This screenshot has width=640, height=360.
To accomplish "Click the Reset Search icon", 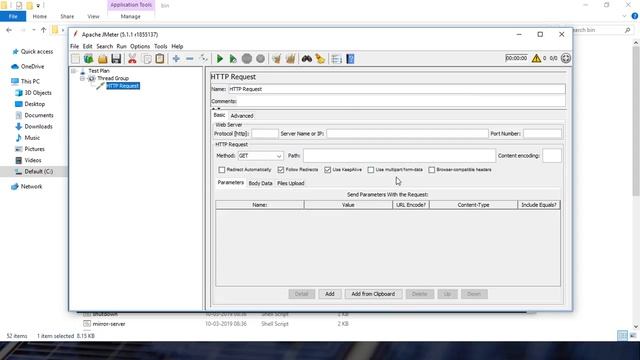I will click(320, 59).
